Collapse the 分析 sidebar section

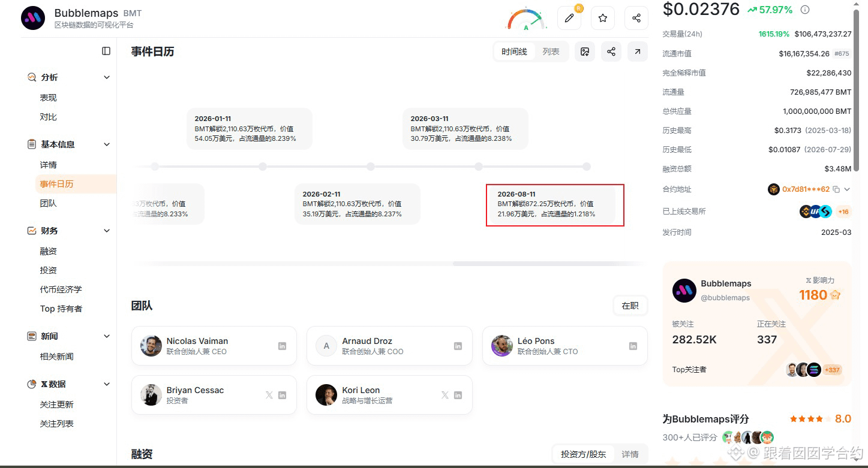click(107, 77)
